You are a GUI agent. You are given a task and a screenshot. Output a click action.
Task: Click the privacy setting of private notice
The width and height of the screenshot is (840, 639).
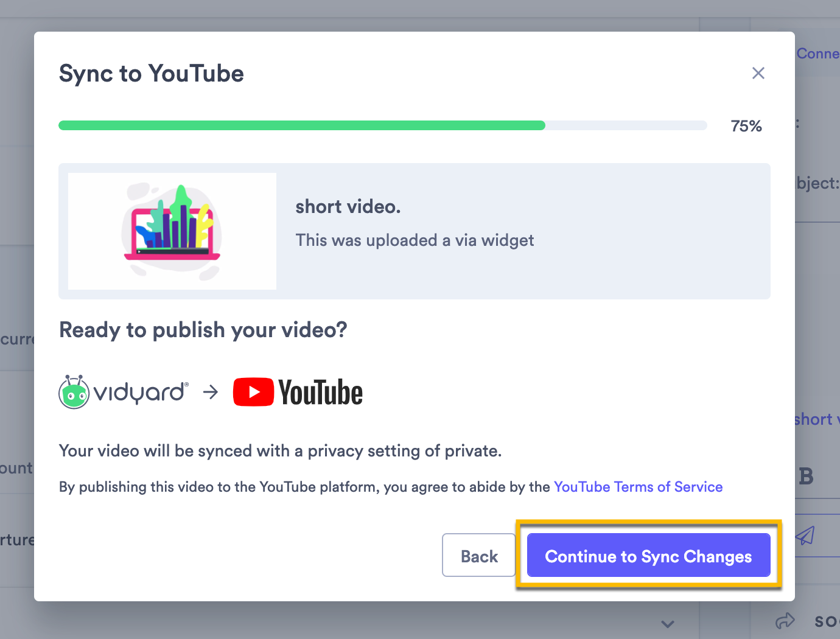click(280, 451)
